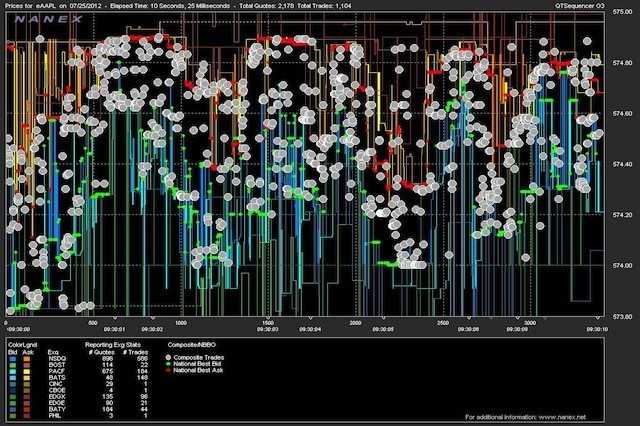Click the 'ColorLgnd' heading
This screenshot has height=426, width=640.
tap(22, 345)
